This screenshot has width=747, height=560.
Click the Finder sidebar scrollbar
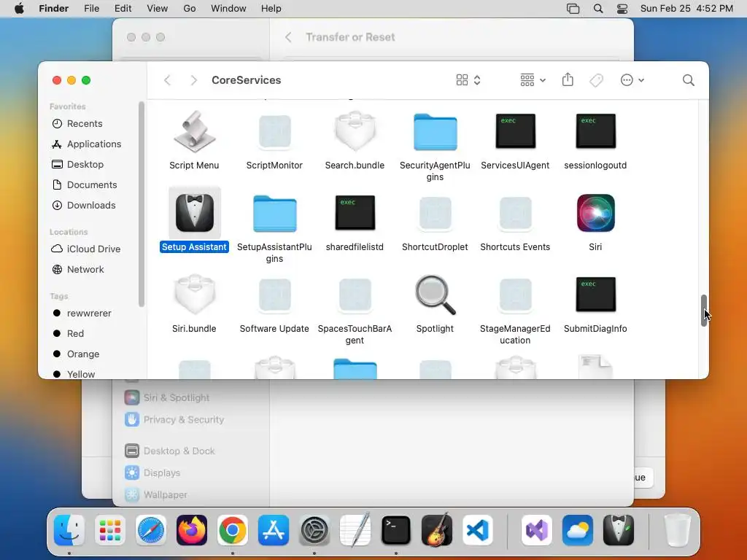pos(141,205)
